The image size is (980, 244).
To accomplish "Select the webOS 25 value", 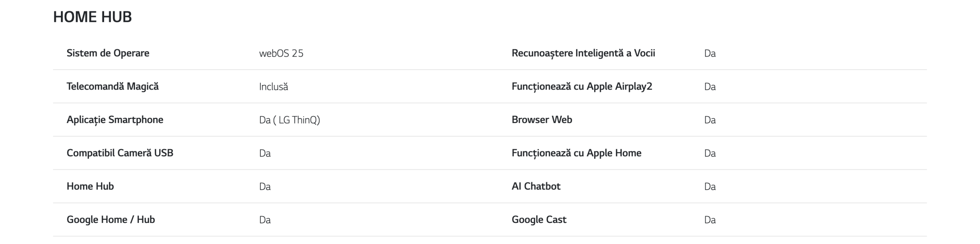I will pos(281,54).
